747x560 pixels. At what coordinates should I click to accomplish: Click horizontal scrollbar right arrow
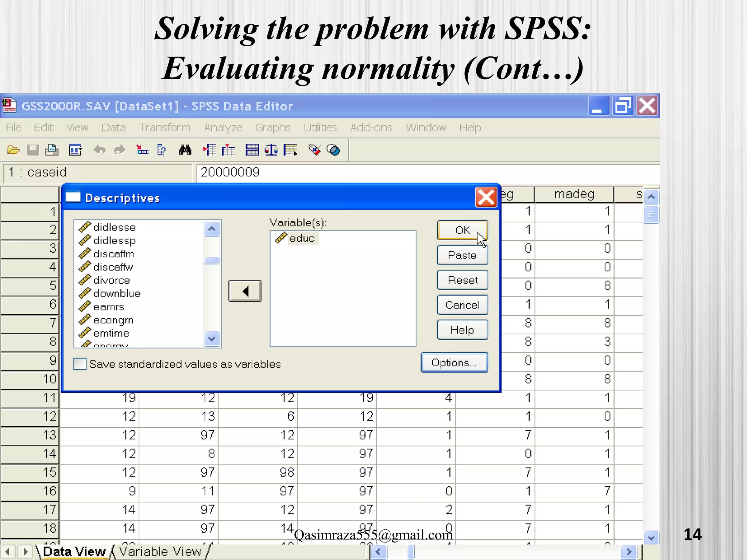point(629,552)
